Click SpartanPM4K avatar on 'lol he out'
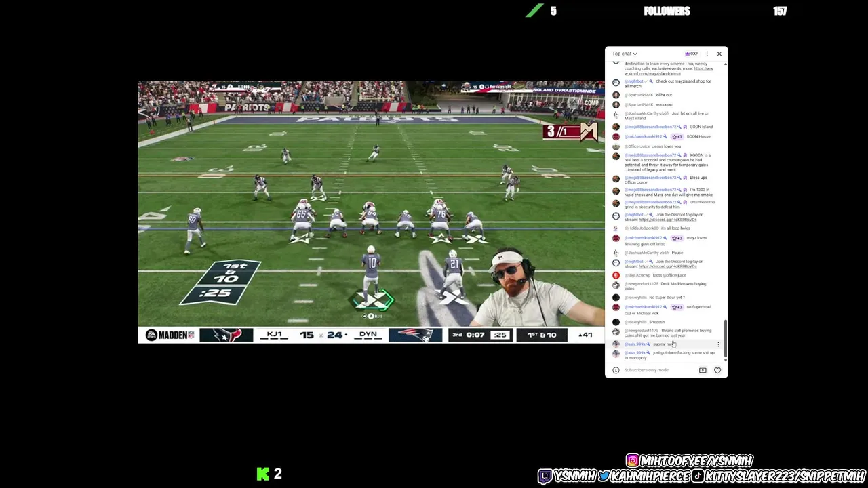Viewport: 868px width, 488px height. (616, 95)
